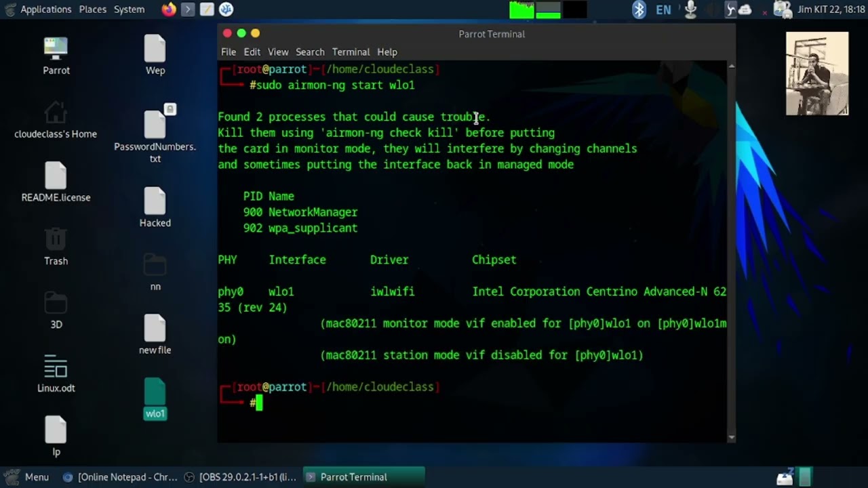Screen dimensions: 868x488
Task: Open the System menu
Action: tap(129, 9)
